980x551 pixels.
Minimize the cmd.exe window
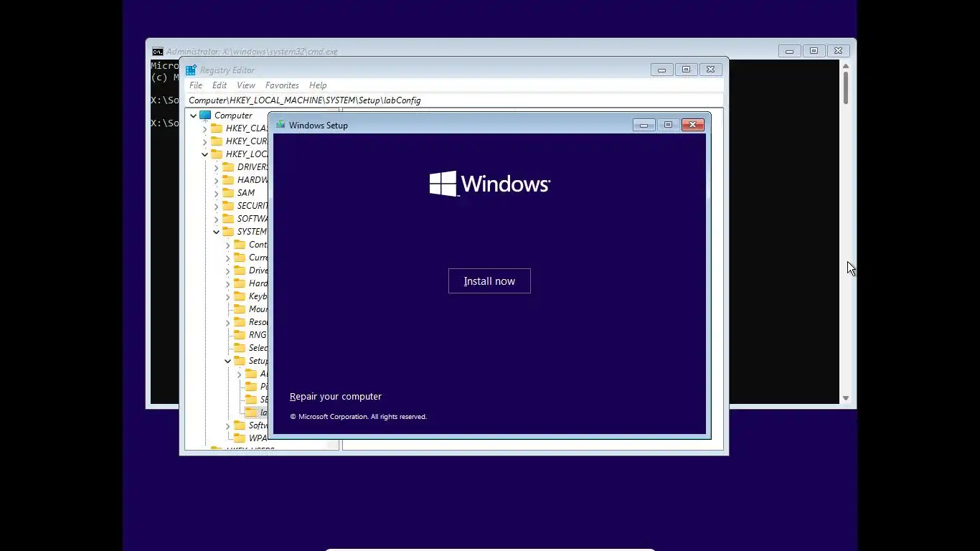pos(789,51)
